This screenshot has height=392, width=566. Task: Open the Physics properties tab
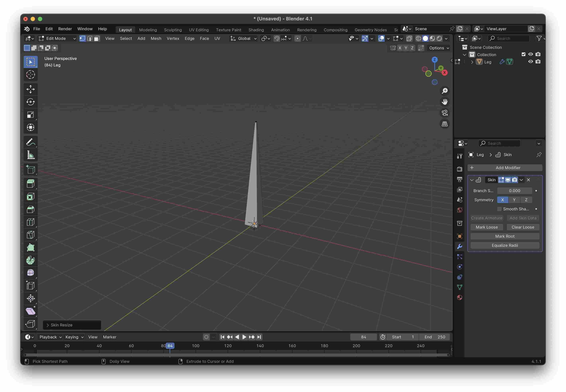(460, 267)
